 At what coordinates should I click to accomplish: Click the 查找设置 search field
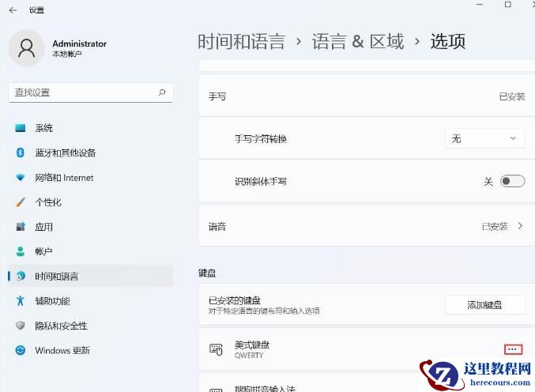coord(90,92)
